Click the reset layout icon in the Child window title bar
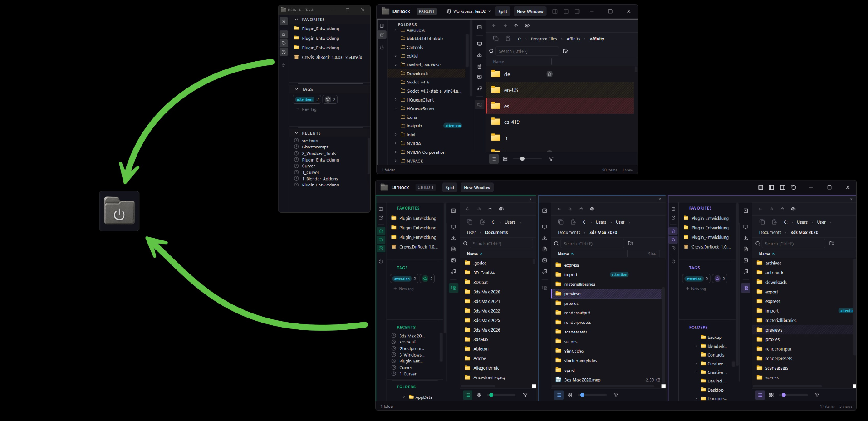The image size is (868, 421). (x=793, y=187)
